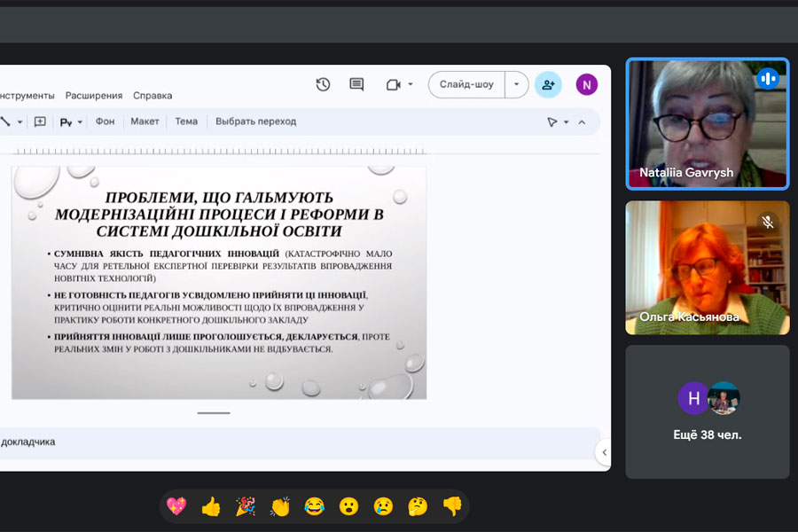This screenshot has height=532, width=798.
Task: Expand the side panel left chevron
Action: point(604,452)
